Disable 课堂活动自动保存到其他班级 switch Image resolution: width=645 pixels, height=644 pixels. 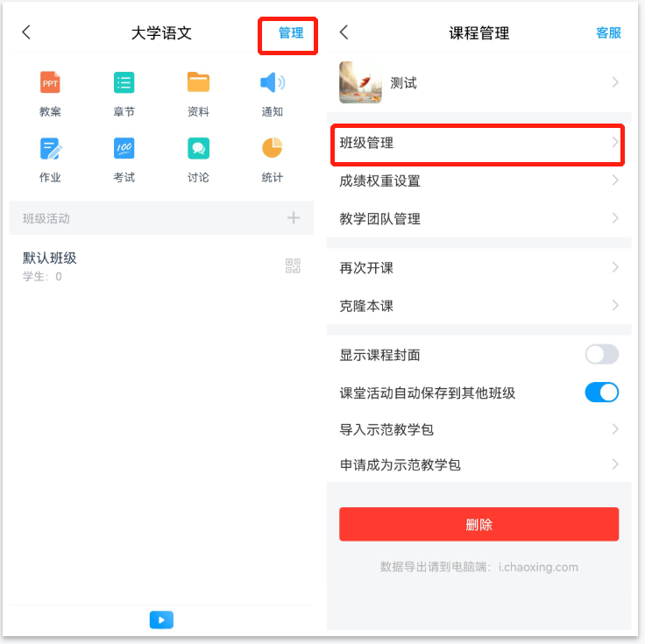pyautogui.click(x=601, y=393)
